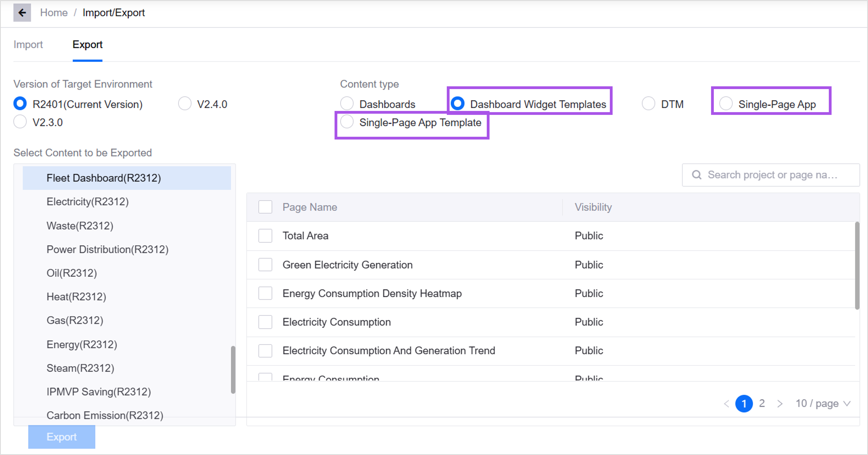The width and height of the screenshot is (868, 455).
Task: Choose DTM content type
Action: click(x=648, y=103)
